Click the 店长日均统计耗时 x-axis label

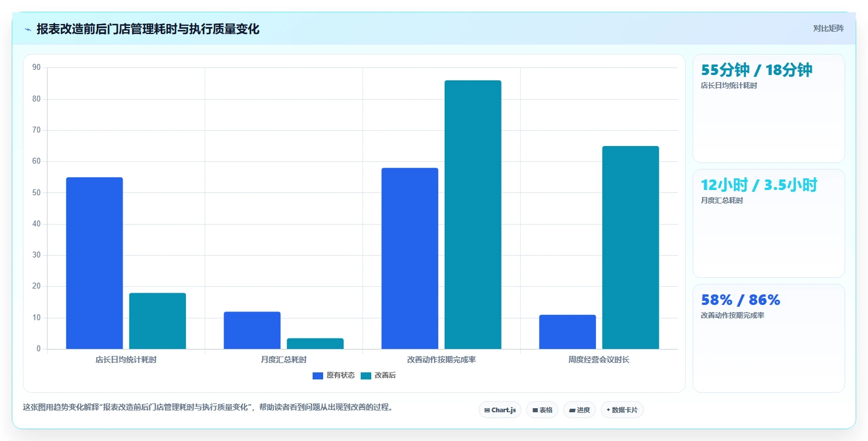(x=126, y=359)
